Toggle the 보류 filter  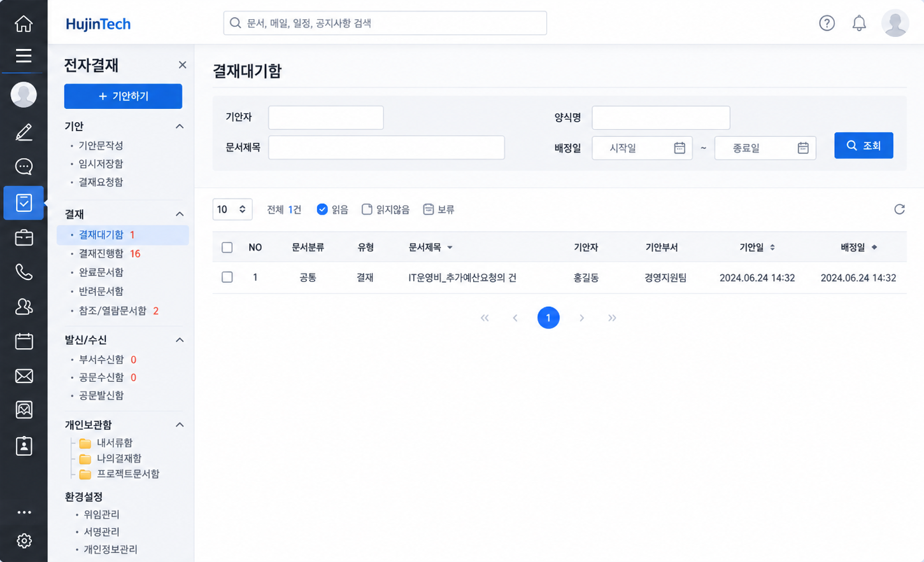click(x=439, y=209)
